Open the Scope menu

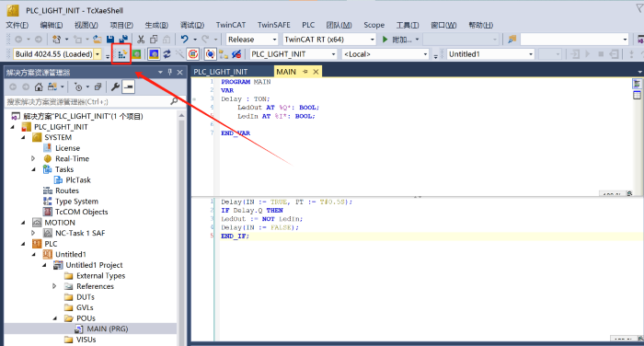coord(374,25)
